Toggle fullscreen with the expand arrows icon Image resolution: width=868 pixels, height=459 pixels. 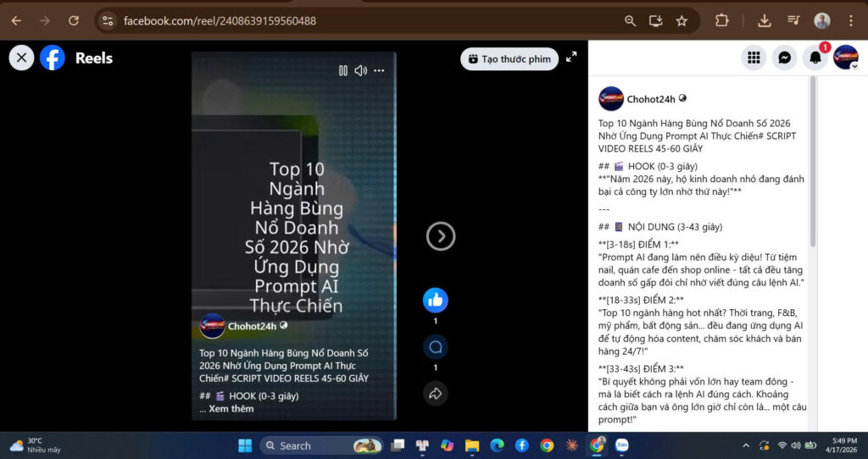tap(571, 57)
